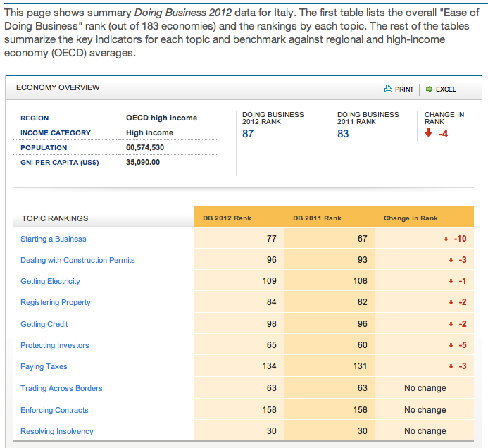
Task: Click the GNI PER CAPITA (US$) label
Action: click(x=59, y=163)
